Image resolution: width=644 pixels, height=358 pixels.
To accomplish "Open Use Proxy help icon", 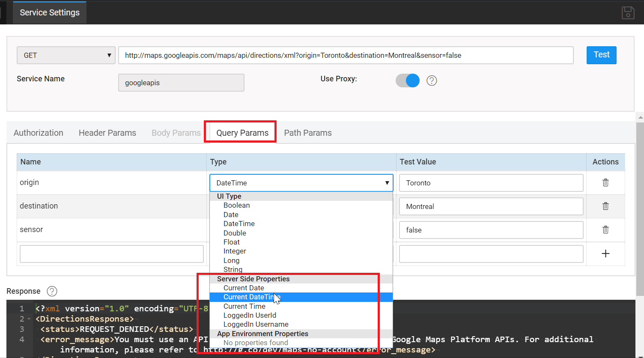I will click(x=432, y=81).
